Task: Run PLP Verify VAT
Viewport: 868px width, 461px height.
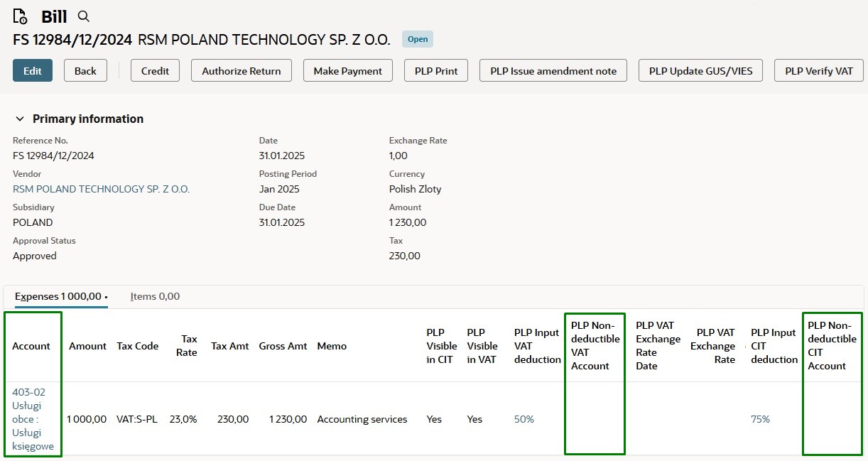Action: point(818,71)
